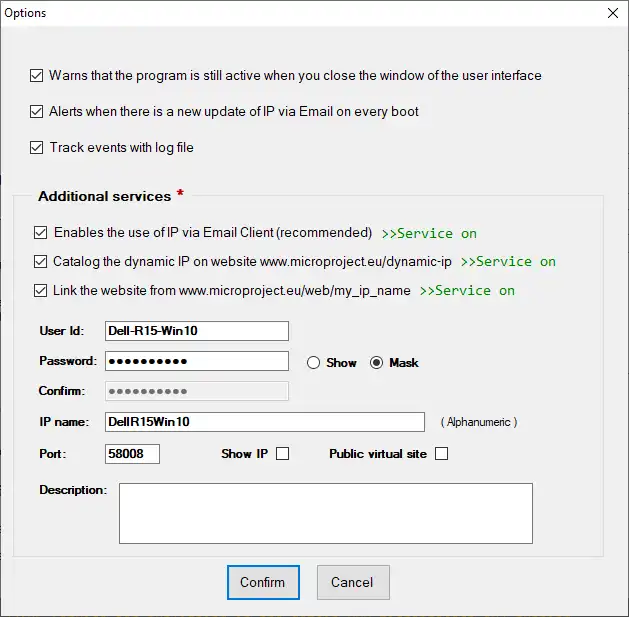This screenshot has height=617, width=629.
Task: Click inside the Description text area
Action: 325,513
